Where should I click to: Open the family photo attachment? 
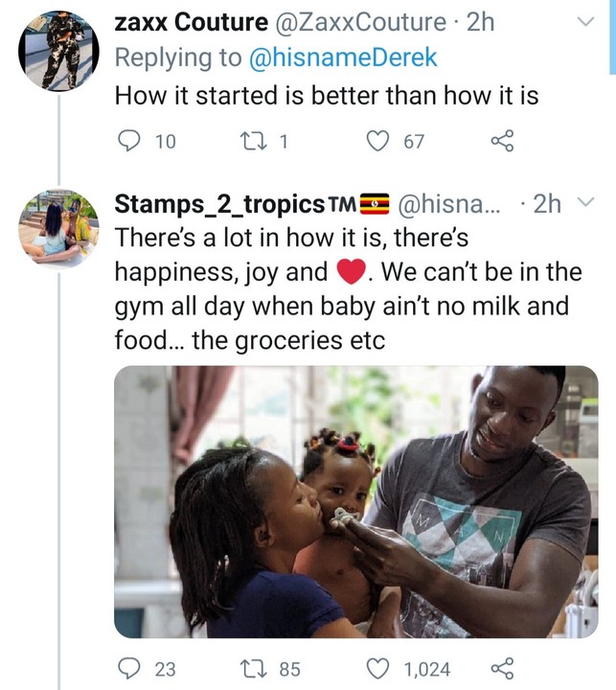tap(355, 501)
